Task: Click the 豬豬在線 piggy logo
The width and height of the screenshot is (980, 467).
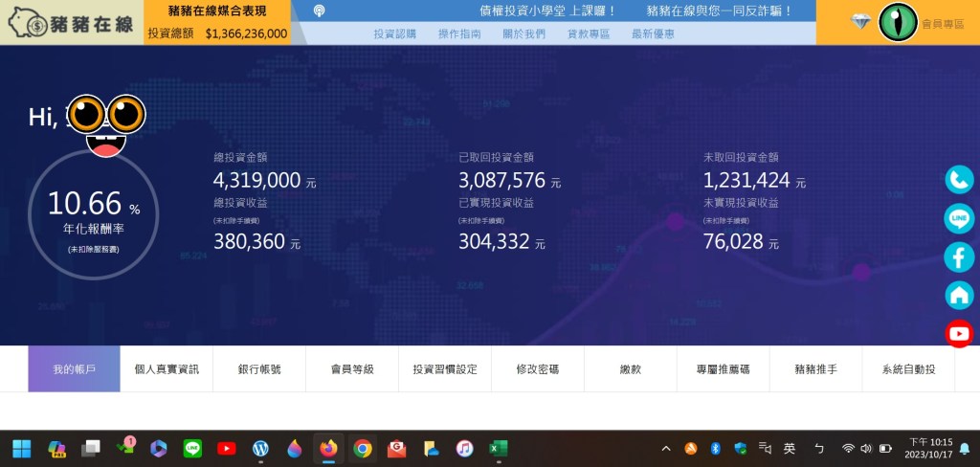Action: pos(71,22)
